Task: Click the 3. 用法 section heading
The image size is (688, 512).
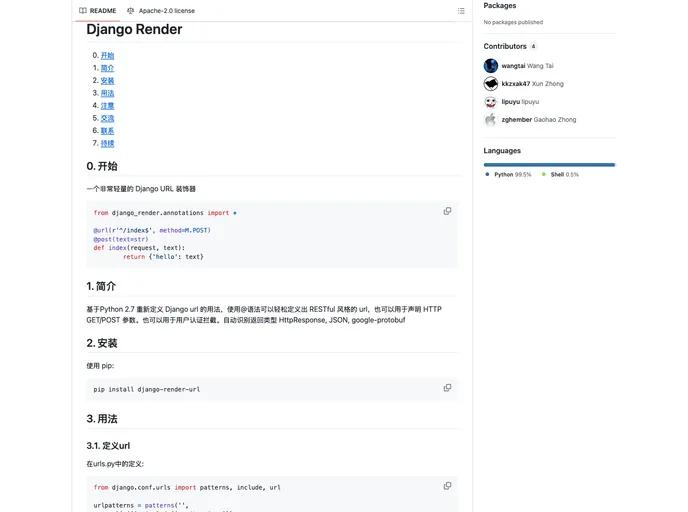Action: pyautogui.click(x=102, y=419)
